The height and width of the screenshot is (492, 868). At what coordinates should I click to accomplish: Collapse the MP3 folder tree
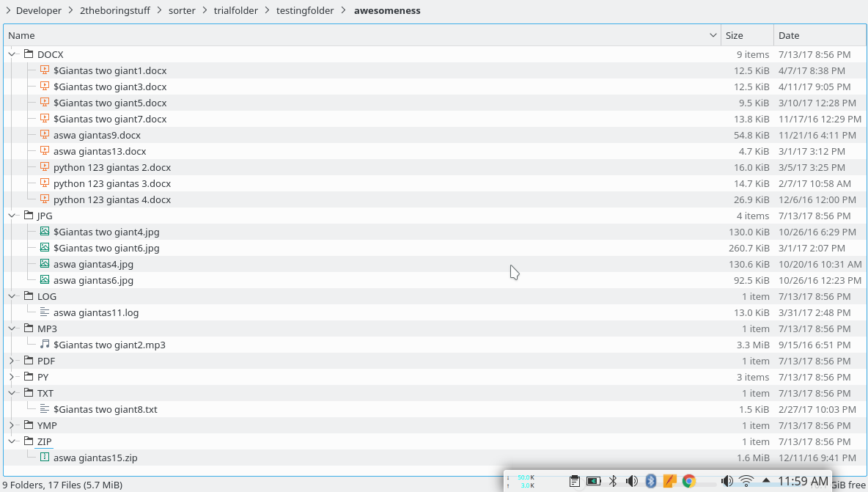pyautogui.click(x=12, y=328)
